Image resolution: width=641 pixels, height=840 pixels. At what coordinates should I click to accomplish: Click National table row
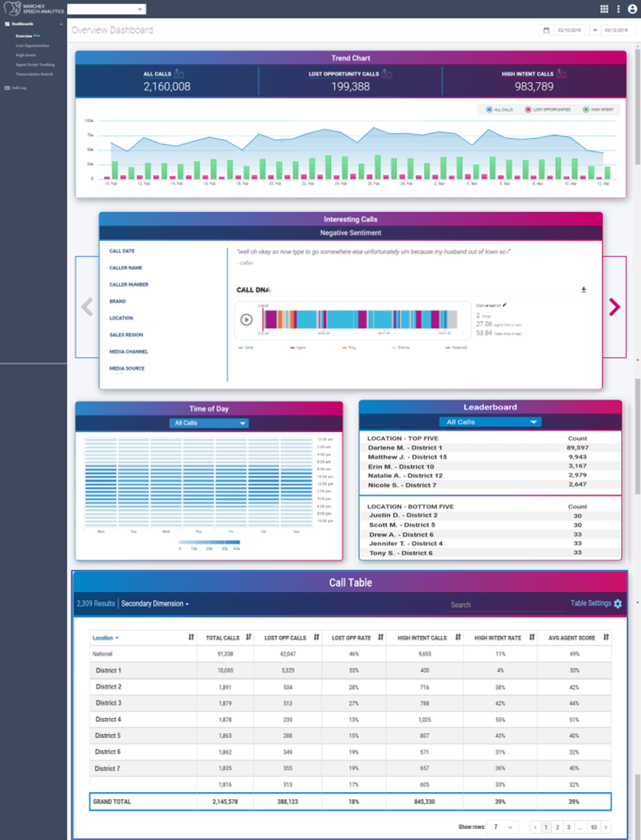351,654
